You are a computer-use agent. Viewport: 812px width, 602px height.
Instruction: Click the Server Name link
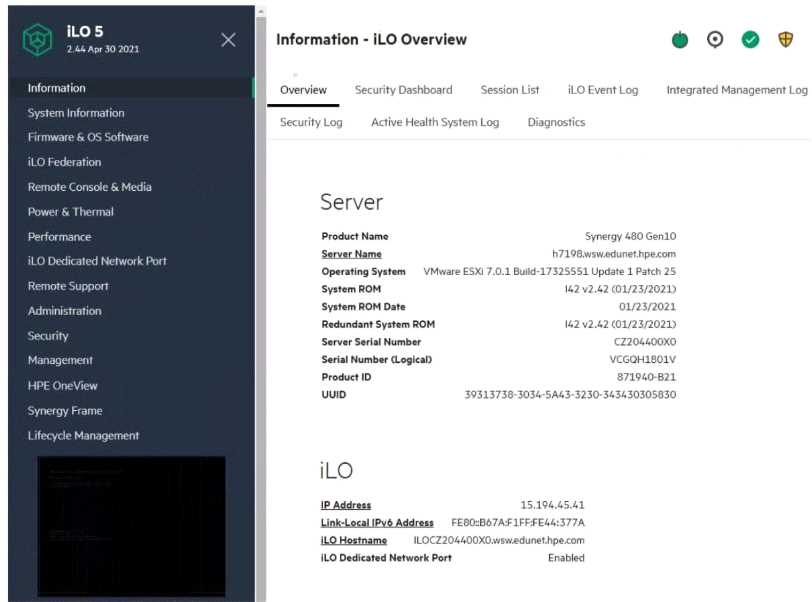click(351, 254)
